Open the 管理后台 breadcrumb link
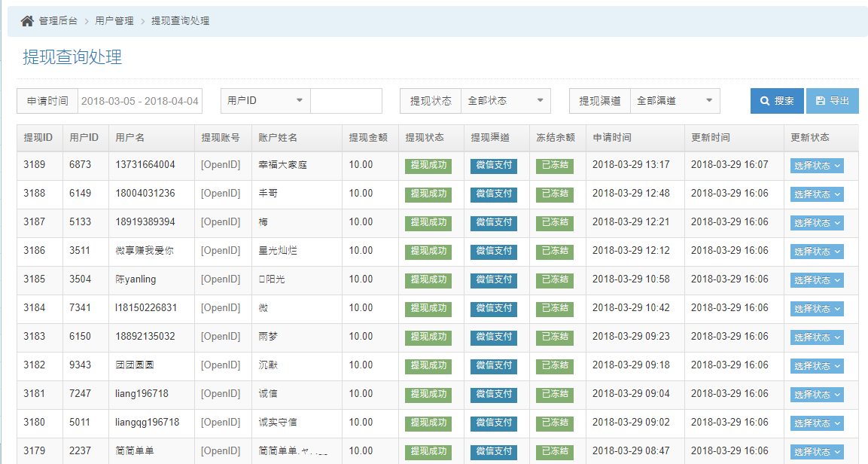This screenshot has width=868, height=464. (58, 21)
